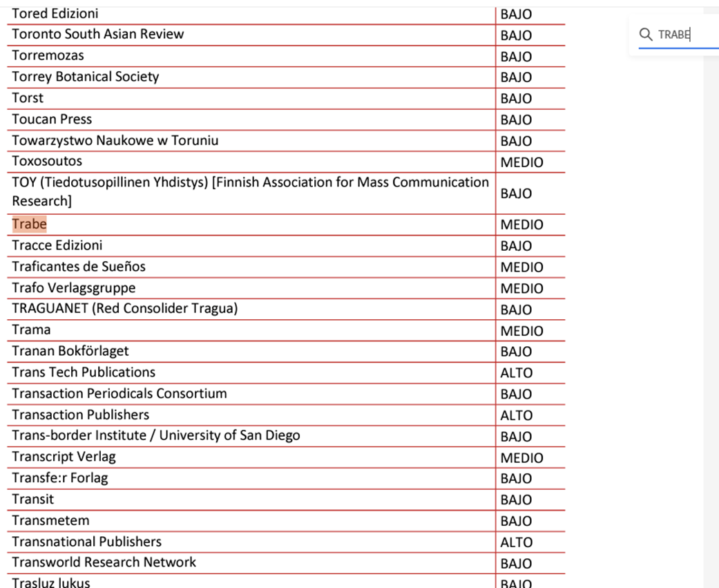Viewport: 719px width, 588px height.
Task: Click Towarzystwo Naukowe w Toruniu text
Action: pos(115,141)
